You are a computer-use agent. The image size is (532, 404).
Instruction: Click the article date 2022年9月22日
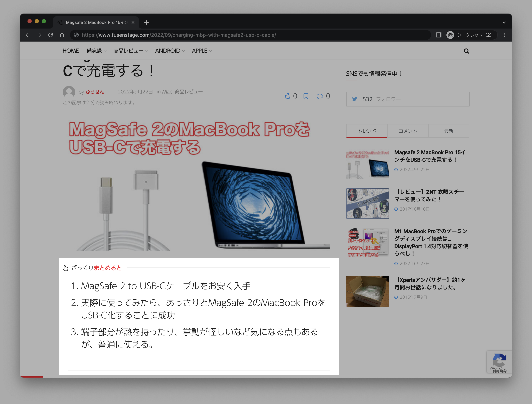135,92
